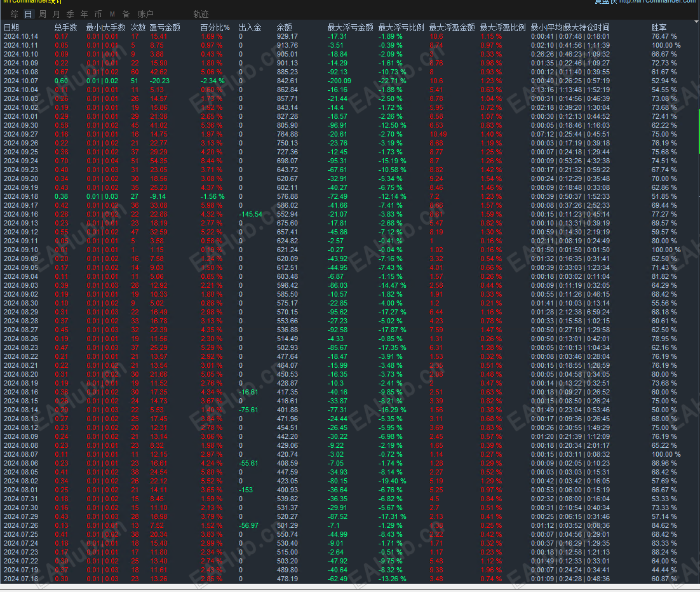Screen dimensions: 700x592
Task: Select the 2024.09.18 date row
Action: 20,197
